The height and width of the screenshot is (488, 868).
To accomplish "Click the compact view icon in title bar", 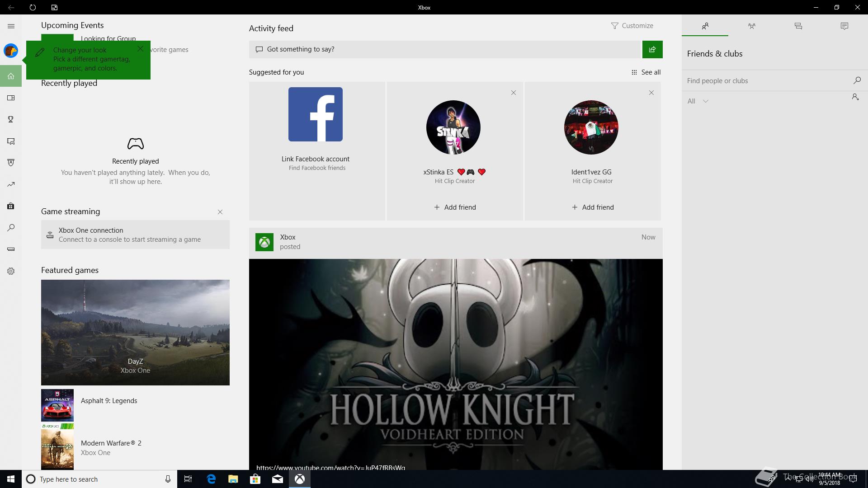I will 54,7.
